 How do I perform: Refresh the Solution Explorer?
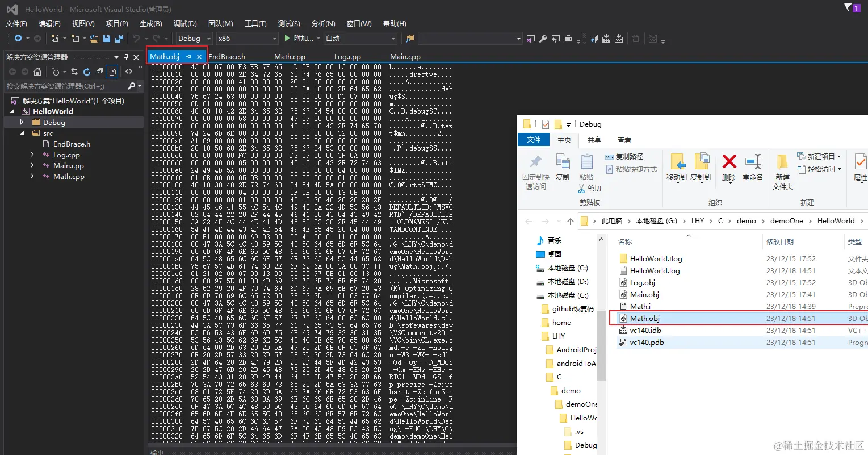click(x=87, y=72)
